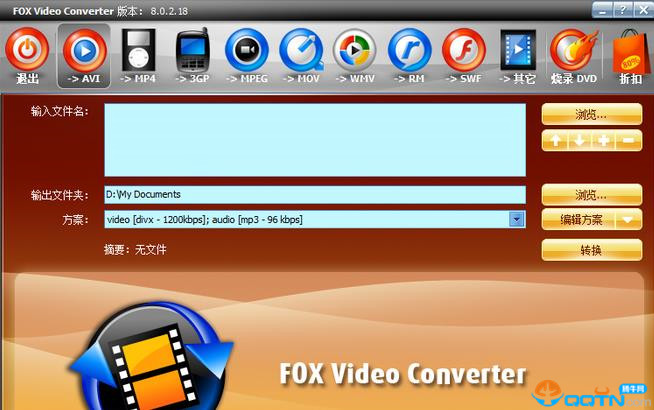Choose the WMV Windows Media icon
654x410 pixels.
point(355,50)
